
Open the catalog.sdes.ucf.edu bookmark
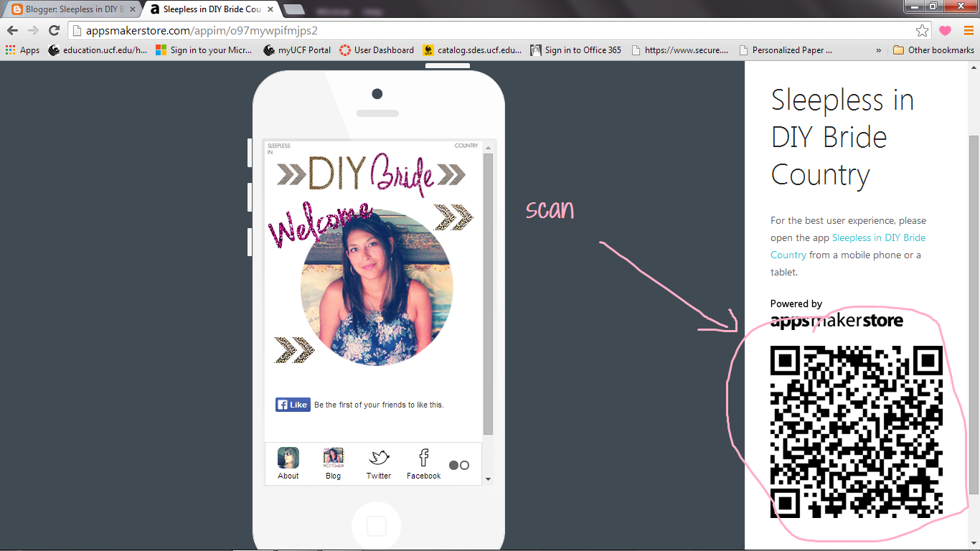click(473, 50)
